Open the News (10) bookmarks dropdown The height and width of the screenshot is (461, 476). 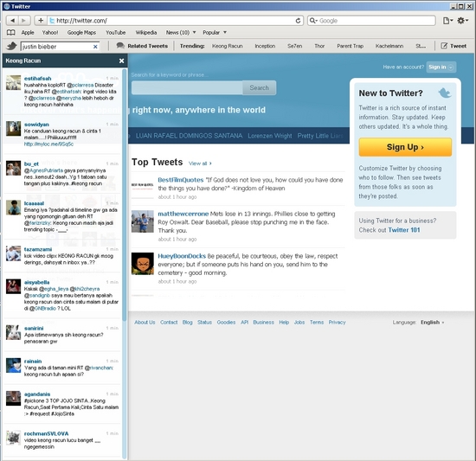(x=181, y=33)
